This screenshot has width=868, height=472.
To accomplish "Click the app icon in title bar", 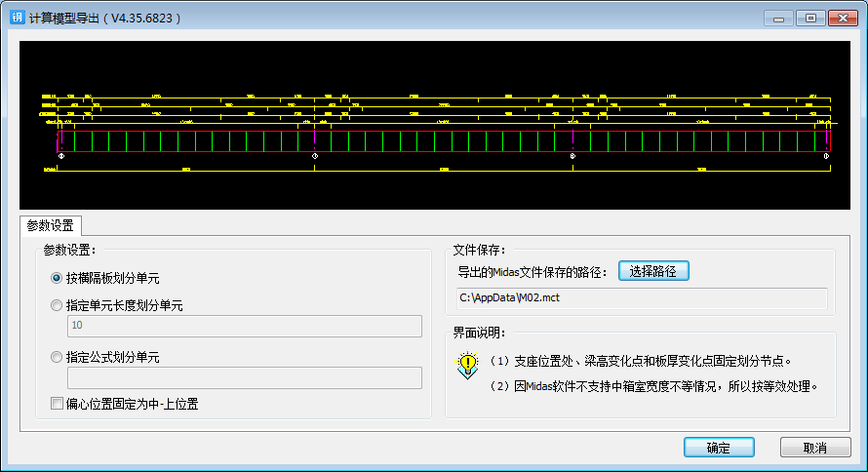I will (17, 18).
